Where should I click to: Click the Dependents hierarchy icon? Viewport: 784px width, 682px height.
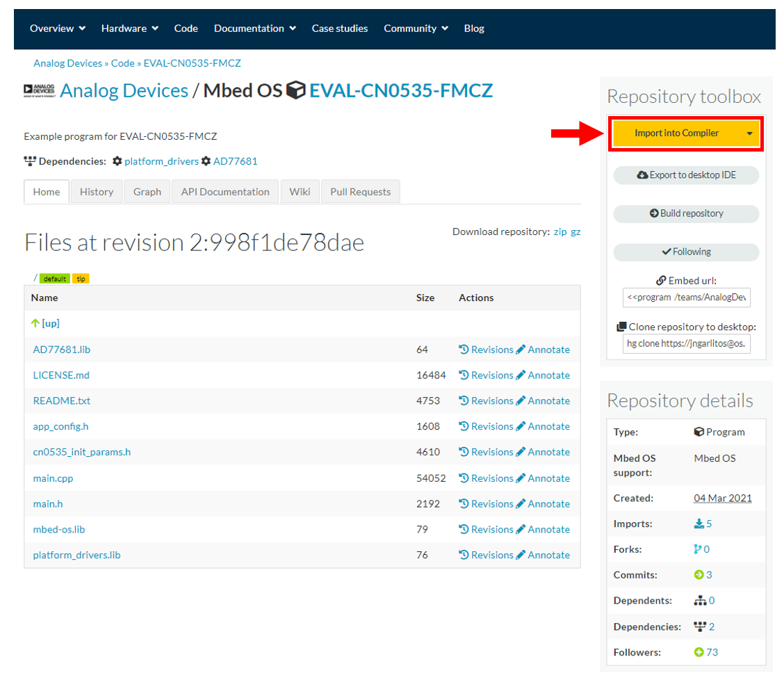coord(700,601)
